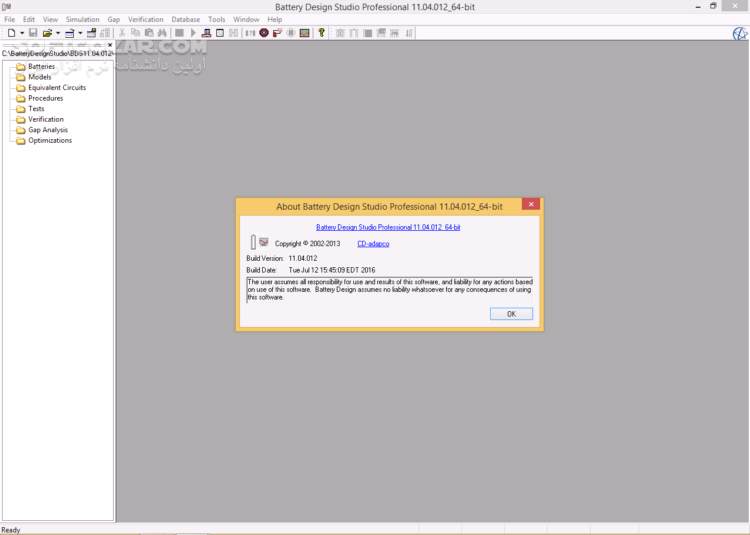Open the Verification menu
Viewport: 750px width, 535px height.
click(x=146, y=19)
